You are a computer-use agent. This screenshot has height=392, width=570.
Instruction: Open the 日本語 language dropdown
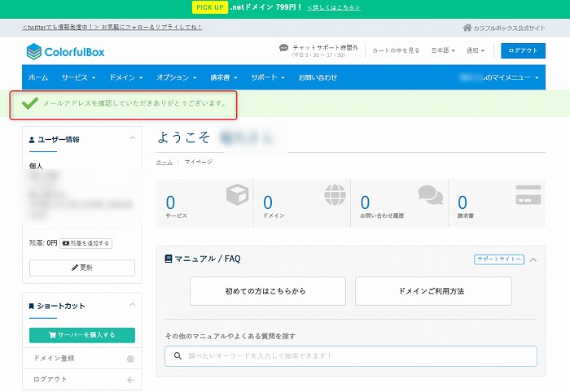[x=445, y=50]
